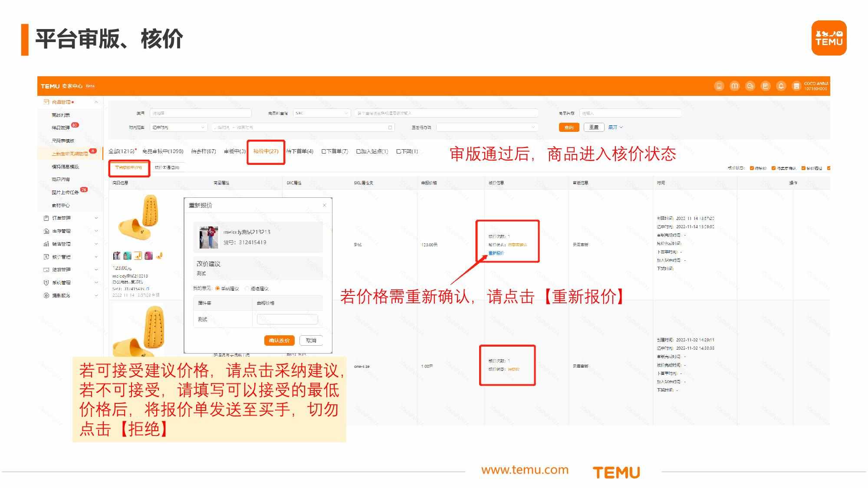This screenshot has width=868, height=488.
Task: Switch to the 全部(1216) tab
Action: point(122,151)
